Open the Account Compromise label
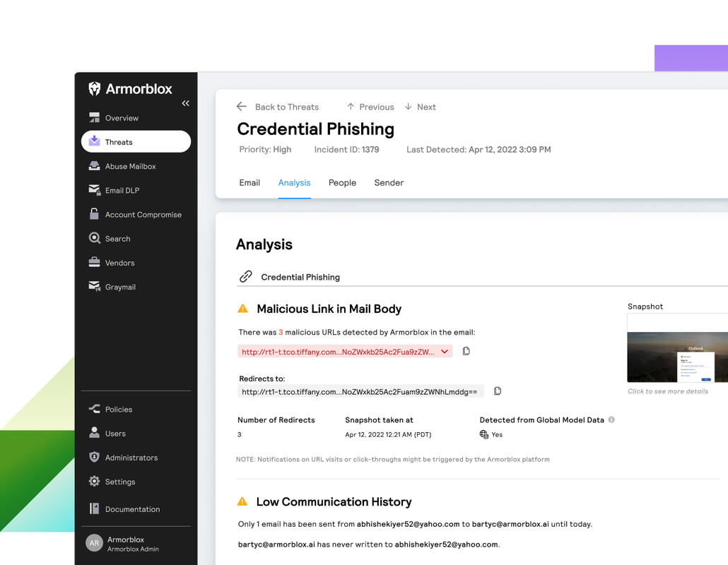Screen dimensions: 728x565 click(143, 214)
